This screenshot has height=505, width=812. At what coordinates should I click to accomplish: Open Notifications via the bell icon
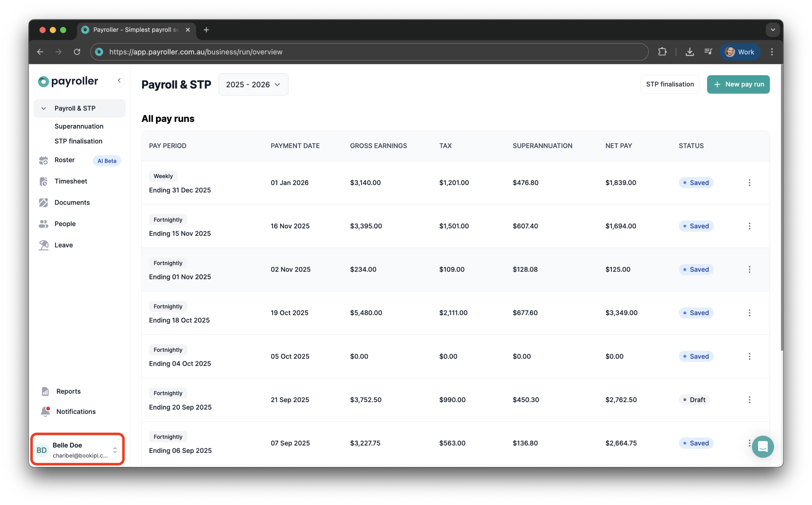click(x=45, y=411)
